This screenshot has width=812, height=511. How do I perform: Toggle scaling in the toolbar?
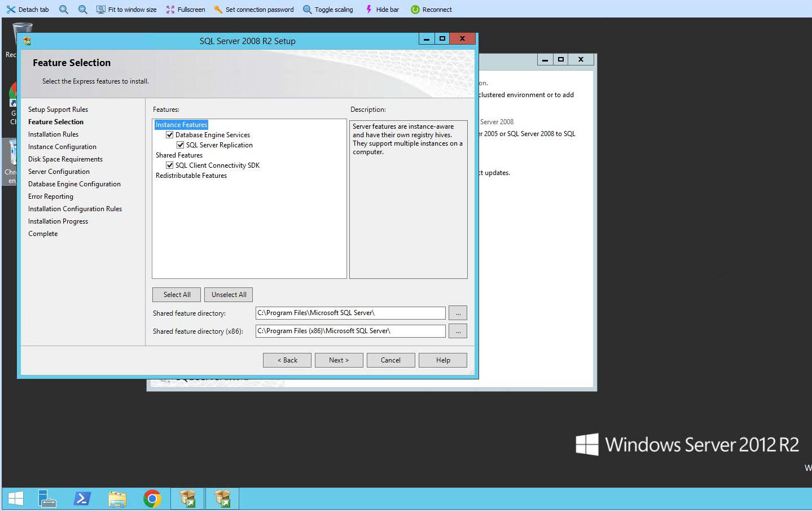[328, 10]
